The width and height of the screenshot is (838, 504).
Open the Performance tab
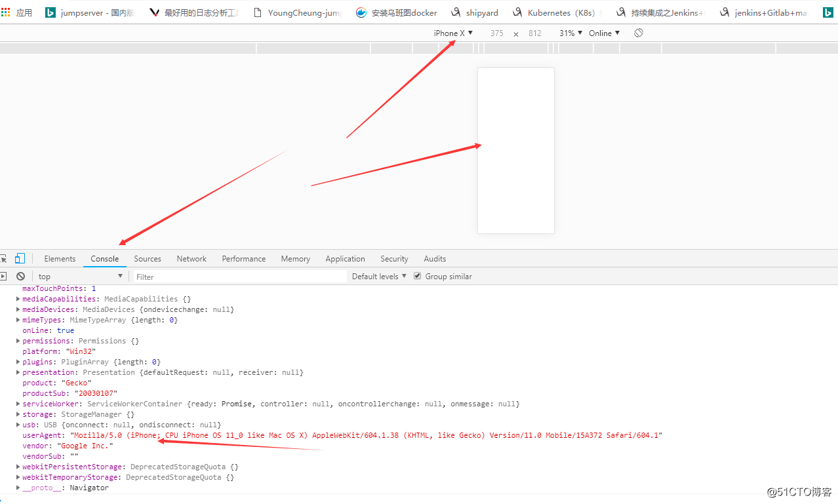click(x=244, y=259)
